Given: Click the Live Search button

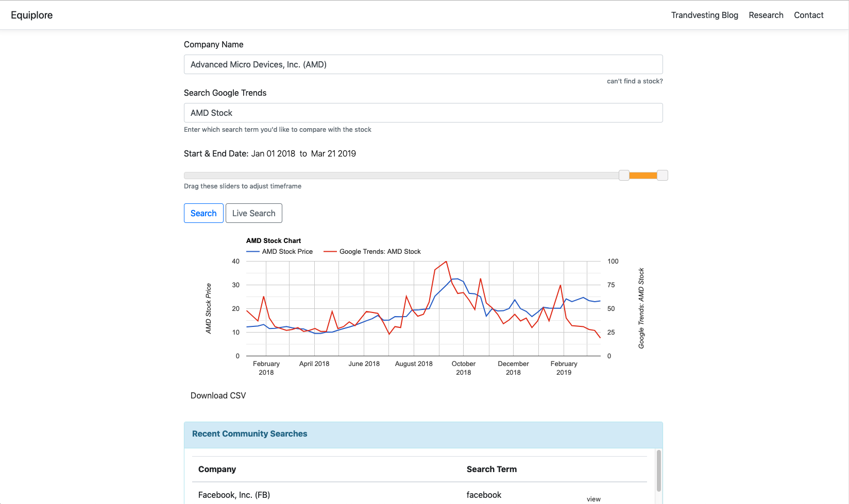Looking at the screenshot, I should point(253,213).
